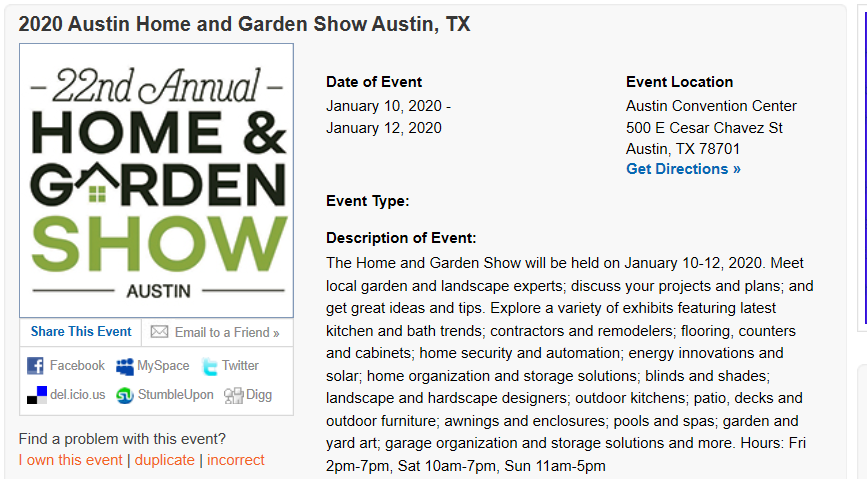Mark the event as incorrect
Viewport: 867px width, 479px height.
click(x=236, y=460)
